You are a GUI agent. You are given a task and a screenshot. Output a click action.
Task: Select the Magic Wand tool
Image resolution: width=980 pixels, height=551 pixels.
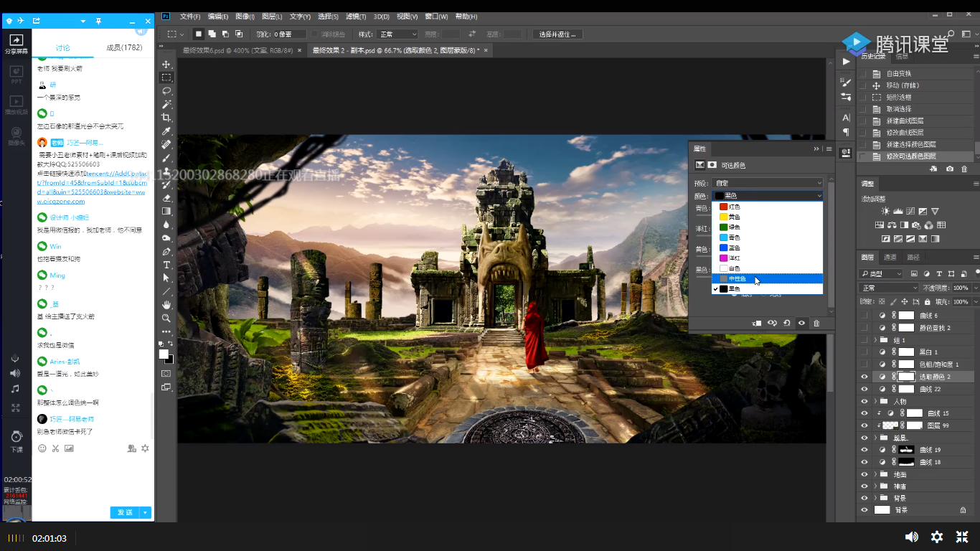point(166,104)
